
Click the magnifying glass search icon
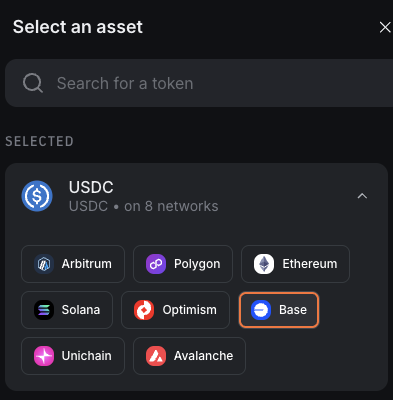pos(33,83)
